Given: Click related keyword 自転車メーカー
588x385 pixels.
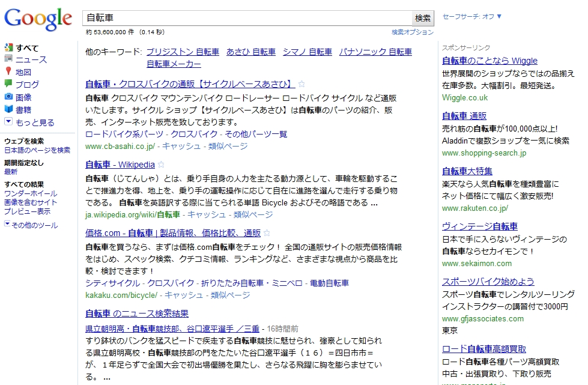Looking at the screenshot, I should (174, 64).
